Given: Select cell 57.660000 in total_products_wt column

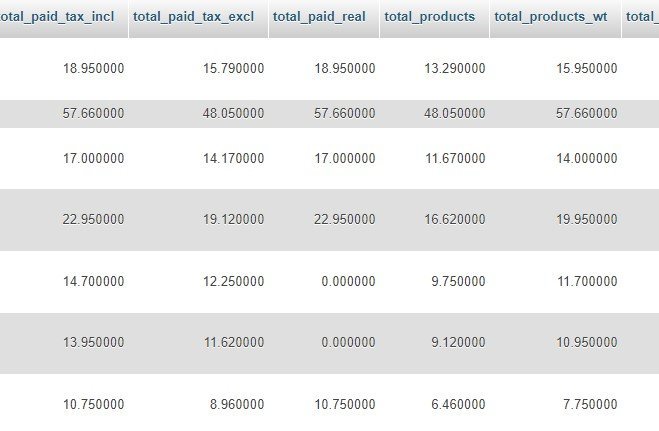Looking at the screenshot, I should [587, 113].
